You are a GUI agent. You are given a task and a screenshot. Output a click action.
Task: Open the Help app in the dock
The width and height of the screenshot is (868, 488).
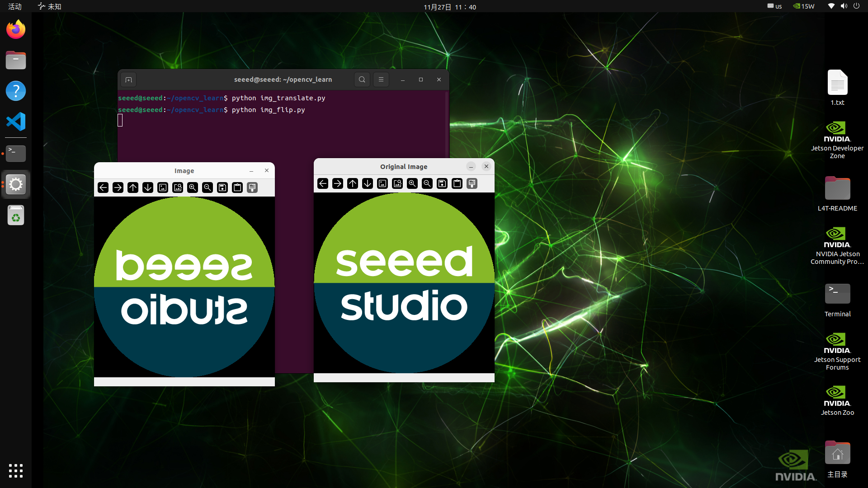coord(16,91)
